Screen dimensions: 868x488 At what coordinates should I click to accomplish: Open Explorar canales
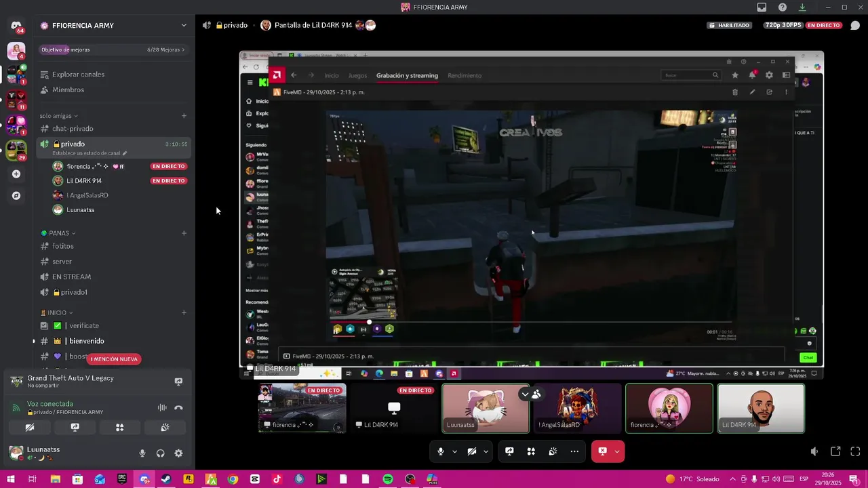tap(113, 75)
